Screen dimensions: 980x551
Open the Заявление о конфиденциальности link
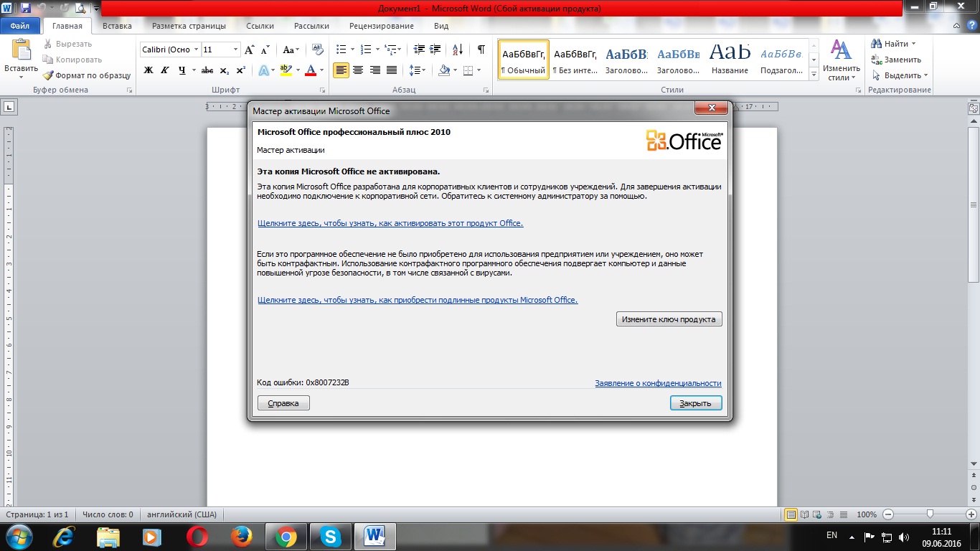658,383
